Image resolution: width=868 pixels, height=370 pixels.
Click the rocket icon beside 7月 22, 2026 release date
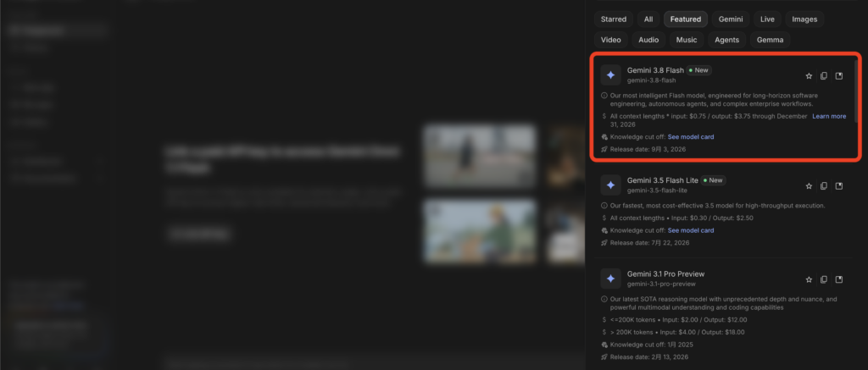click(604, 243)
